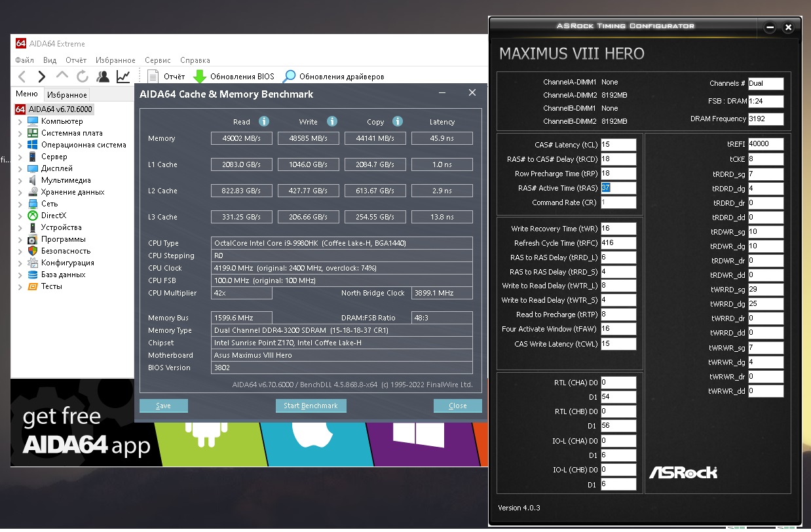This screenshot has height=532, width=811.
Task: Expand the DirectX tree node arrow
Action: coord(20,216)
